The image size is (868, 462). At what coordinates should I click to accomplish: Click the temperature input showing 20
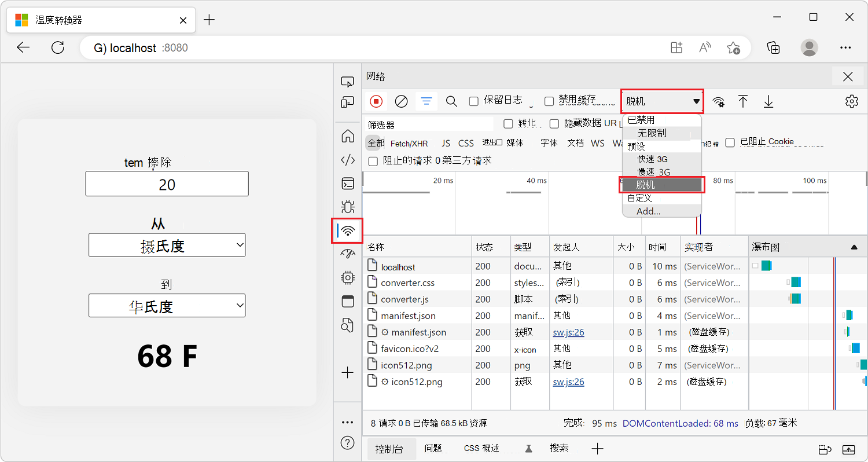[x=167, y=184]
